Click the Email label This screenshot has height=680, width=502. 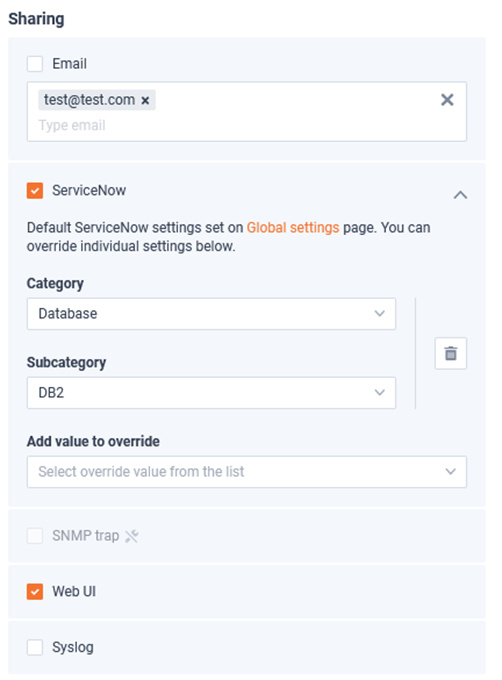tap(69, 64)
